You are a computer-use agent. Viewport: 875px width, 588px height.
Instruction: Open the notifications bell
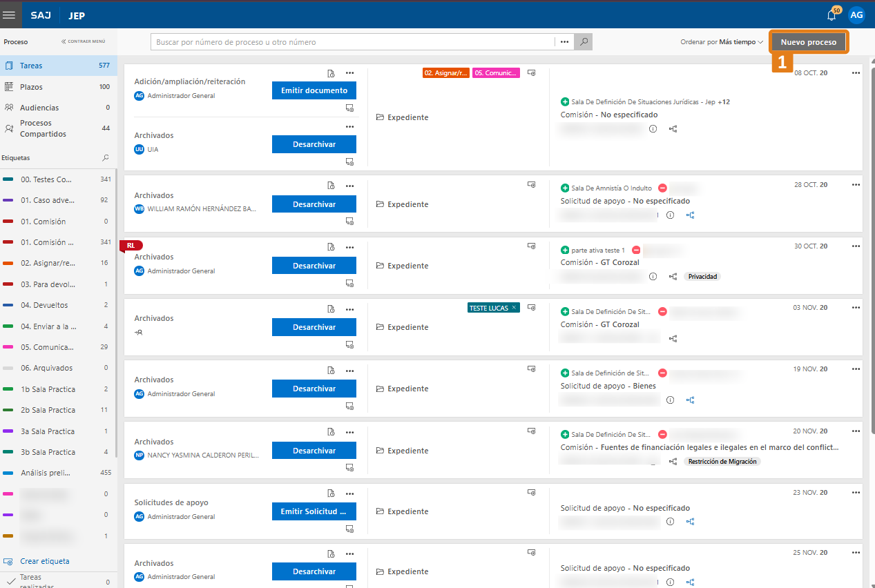[832, 15]
